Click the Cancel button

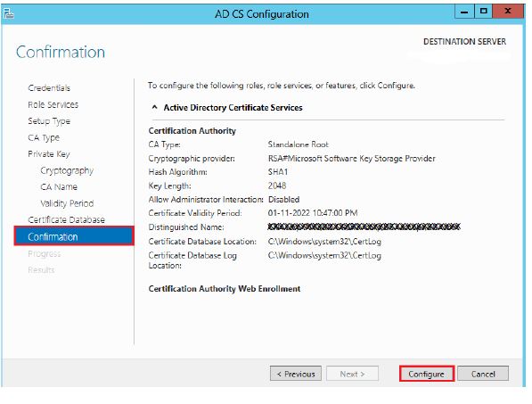point(483,374)
